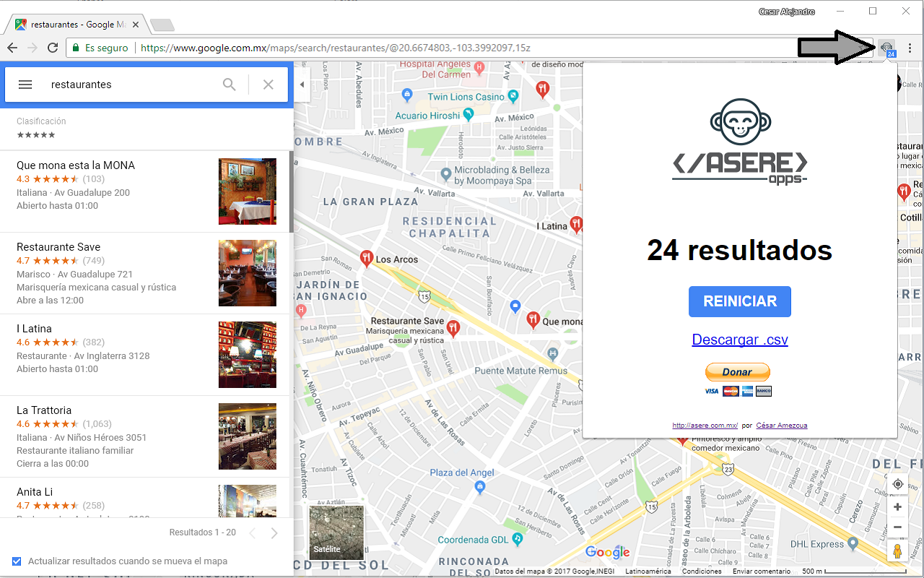Click the Que mona esta la MONA photo
The width and height of the screenshot is (924, 578).
[248, 191]
